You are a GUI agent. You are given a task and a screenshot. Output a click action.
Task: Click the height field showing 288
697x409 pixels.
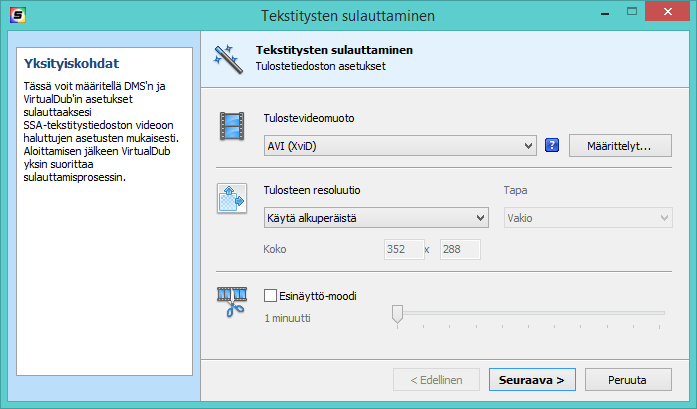[459, 249]
